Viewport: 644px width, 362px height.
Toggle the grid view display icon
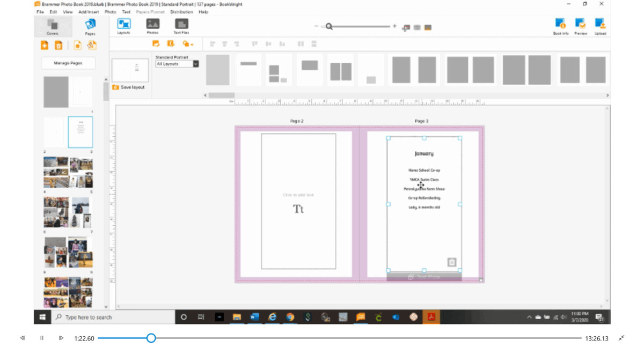point(417,26)
